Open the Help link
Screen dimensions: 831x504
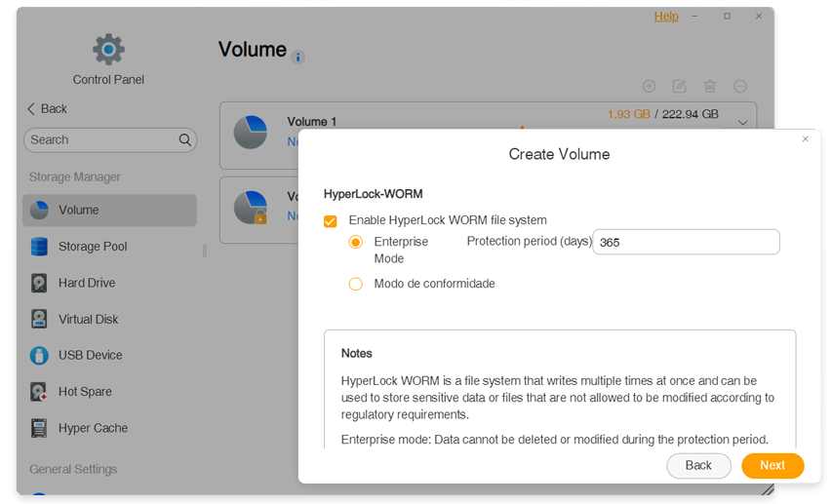click(x=666, y=17)
